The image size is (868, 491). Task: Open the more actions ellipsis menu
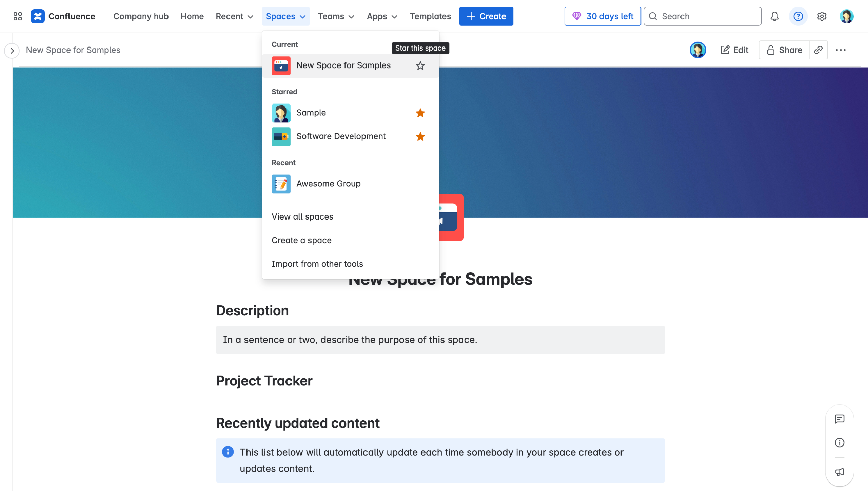click(841, 50)
